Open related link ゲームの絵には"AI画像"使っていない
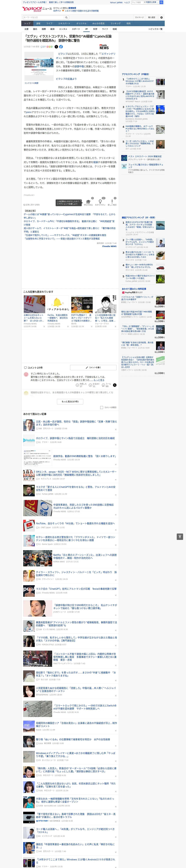The height and width of the screenshot is (868, 186). coord(69,216)
